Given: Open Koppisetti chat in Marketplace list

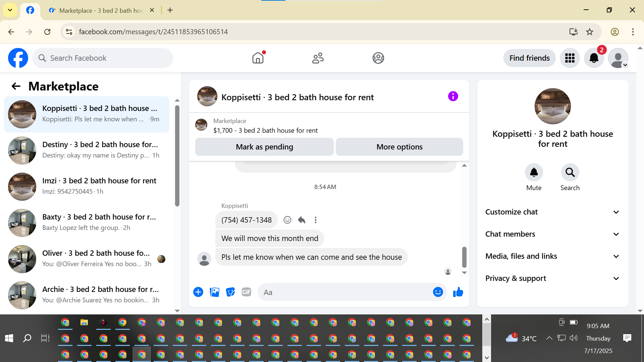Looking at the screenshot, I should pyautogui.click(x=87, y=114).
